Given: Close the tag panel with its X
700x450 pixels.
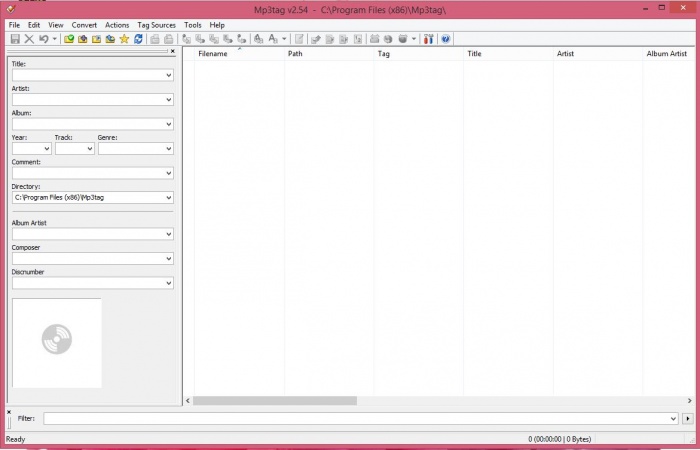Looking at the screenshot, I should [172, 51].
